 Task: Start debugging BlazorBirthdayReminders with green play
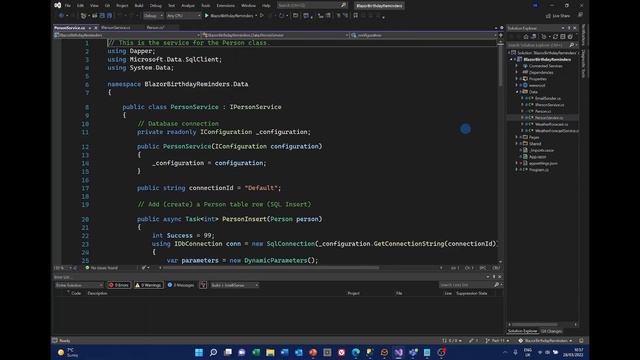pyautogui.click(x=229, y=16)
